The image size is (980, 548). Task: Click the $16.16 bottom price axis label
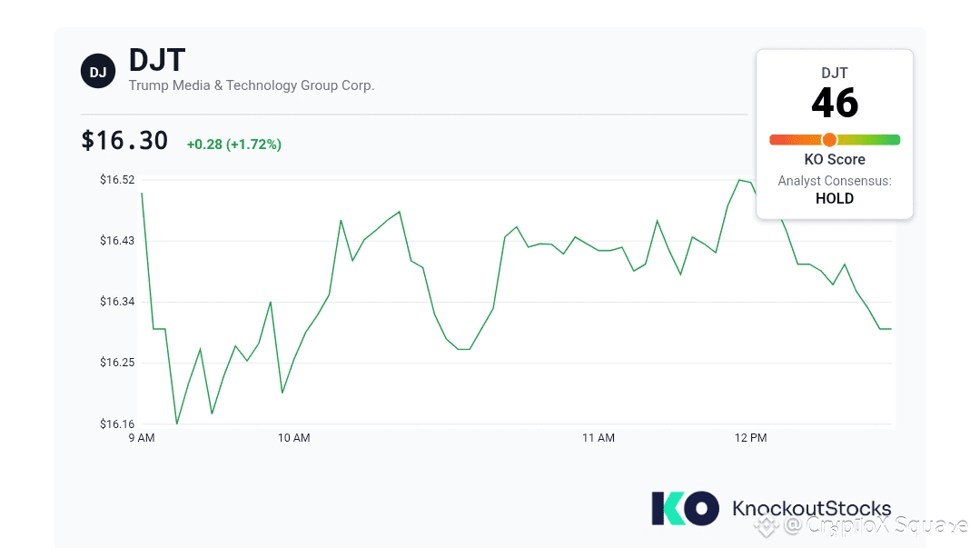coord(117,423)
